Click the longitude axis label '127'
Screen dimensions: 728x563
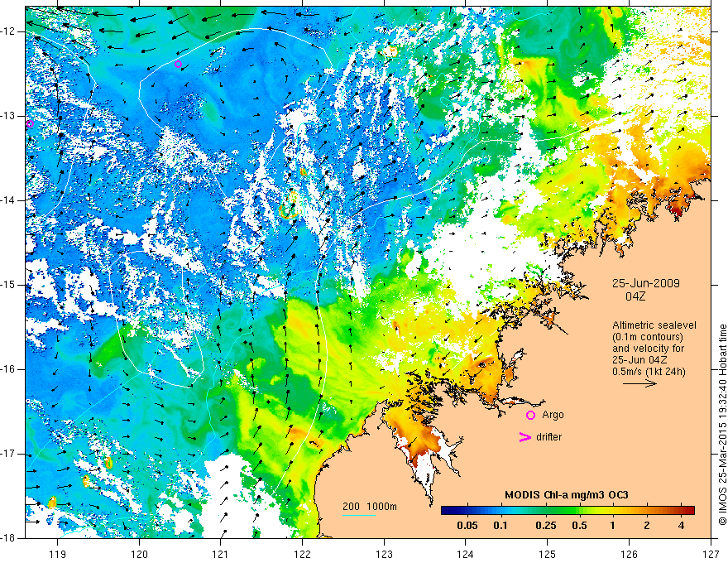(x=711, y=554)
